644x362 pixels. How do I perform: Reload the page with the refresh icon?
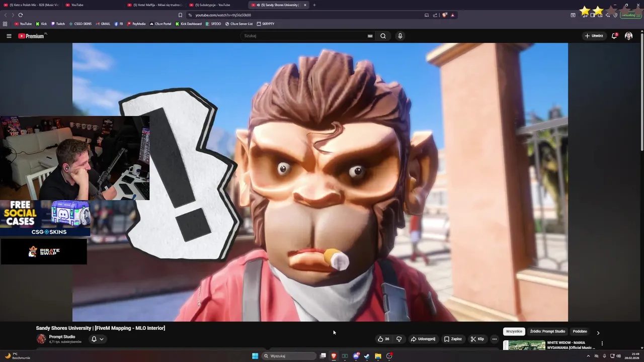20,15
